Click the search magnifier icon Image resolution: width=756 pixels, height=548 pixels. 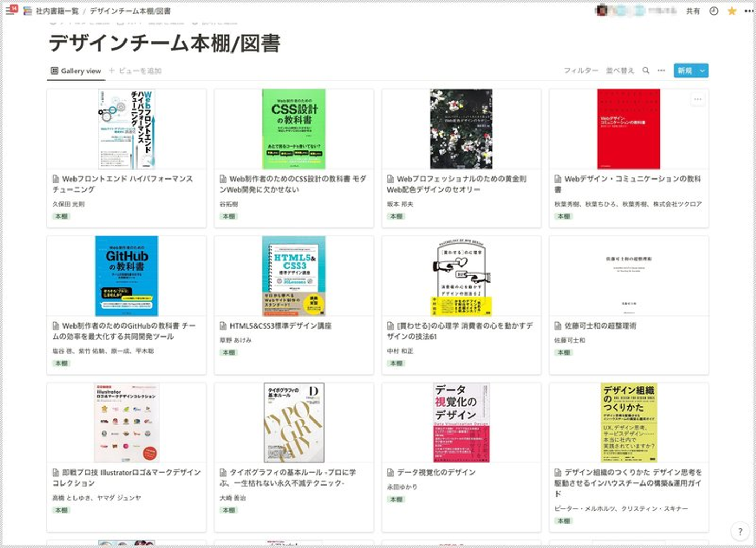pos(646,70)
